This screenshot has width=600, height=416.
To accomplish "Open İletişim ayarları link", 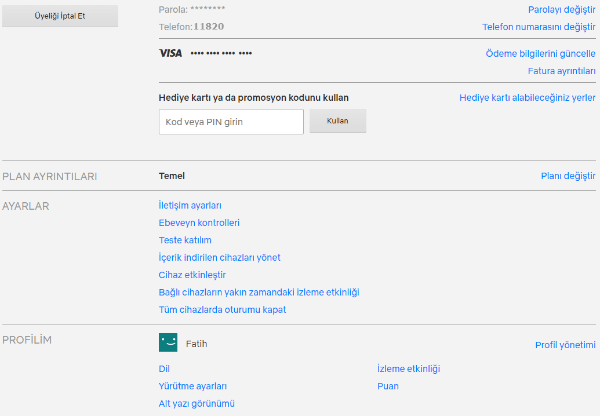I will (190, 205).
